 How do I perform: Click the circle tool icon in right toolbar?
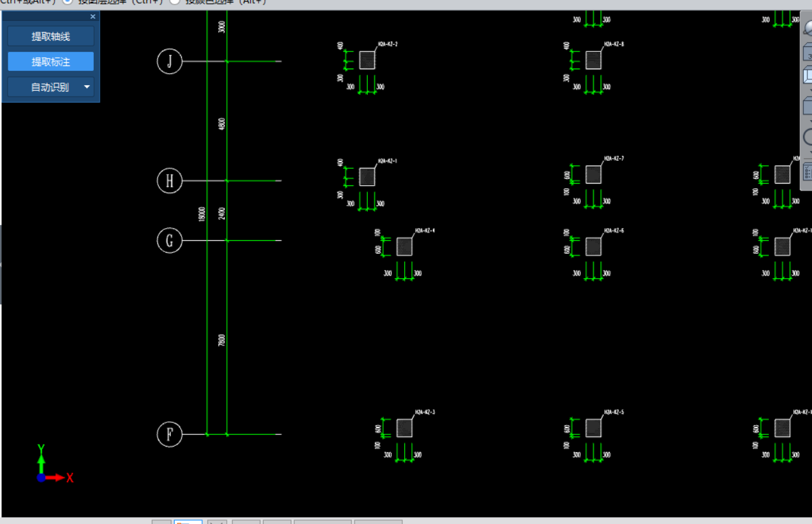pyautogui.click(x=808, y=137)
